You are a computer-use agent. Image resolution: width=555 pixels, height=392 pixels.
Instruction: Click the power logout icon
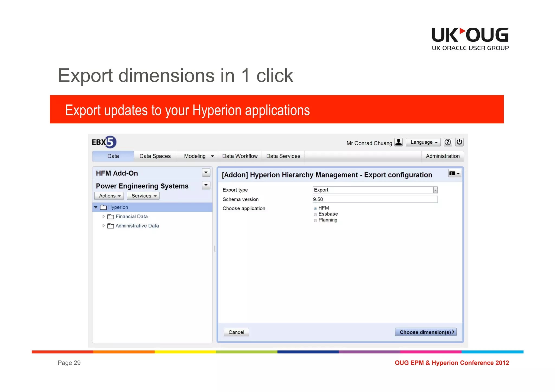coord(459,142)
